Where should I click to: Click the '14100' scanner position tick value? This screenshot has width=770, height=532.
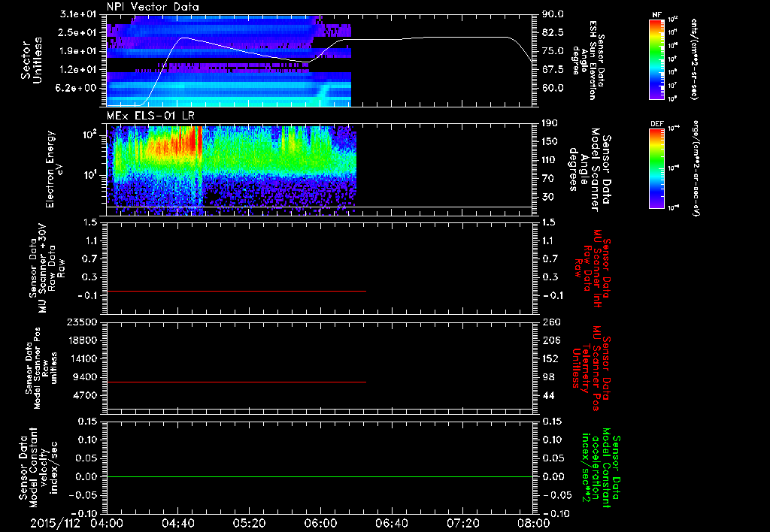[81, 358]
